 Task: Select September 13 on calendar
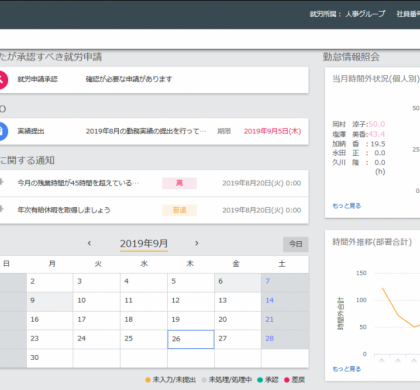tap(238, 302)
